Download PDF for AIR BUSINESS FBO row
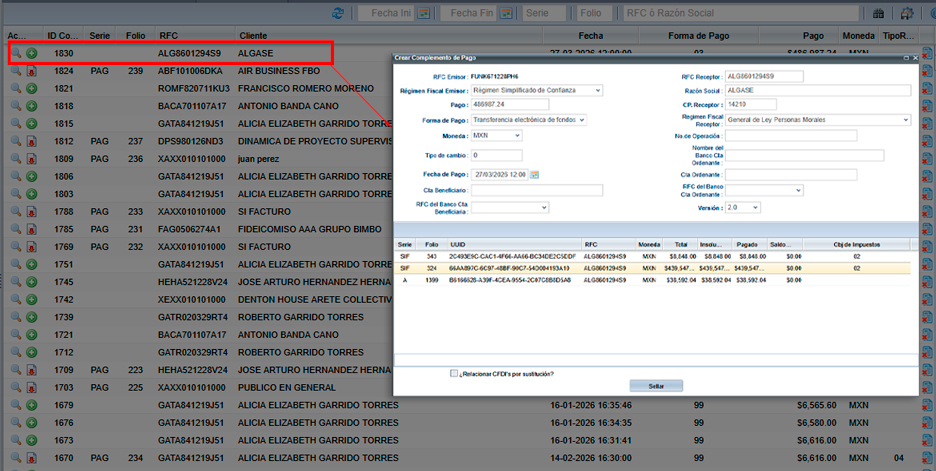 [32, 72]
